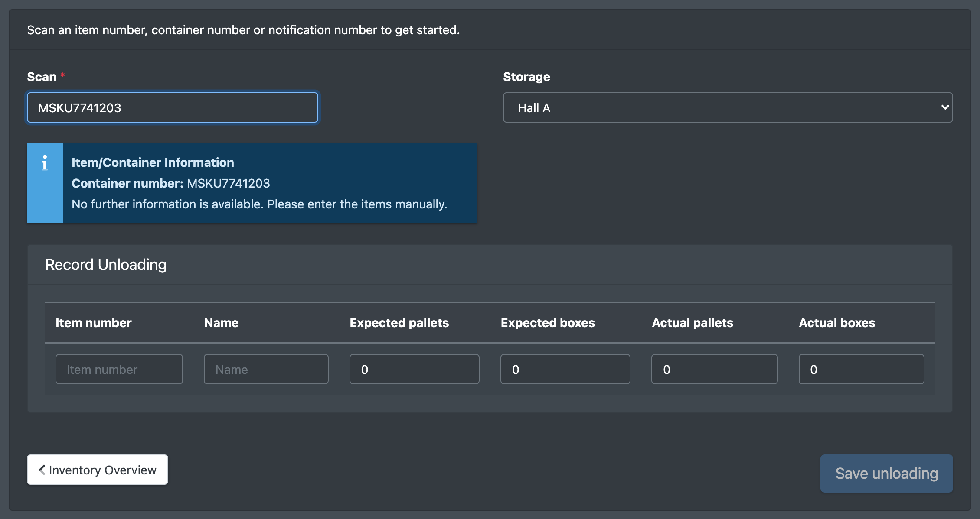This screenshot has height=519, width=980.
Task: Click the info icon in the information banner
Action: [x=45, y=163]
